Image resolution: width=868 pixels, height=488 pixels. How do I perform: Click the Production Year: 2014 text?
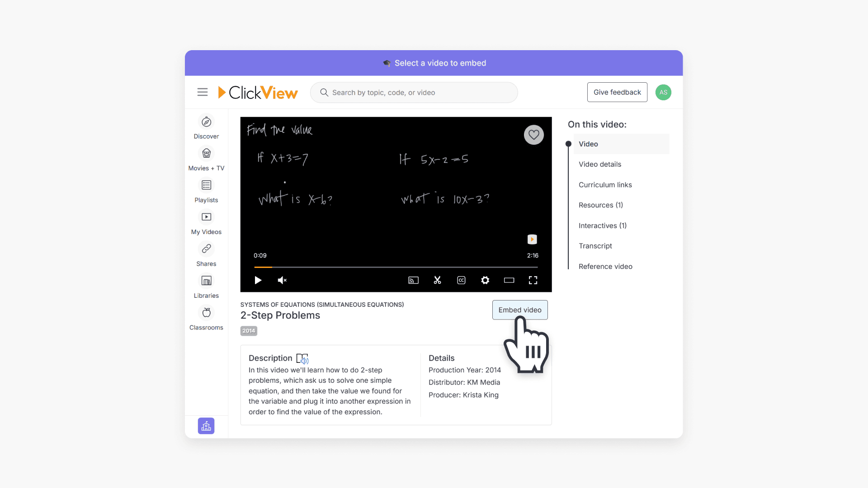[465, 370]
